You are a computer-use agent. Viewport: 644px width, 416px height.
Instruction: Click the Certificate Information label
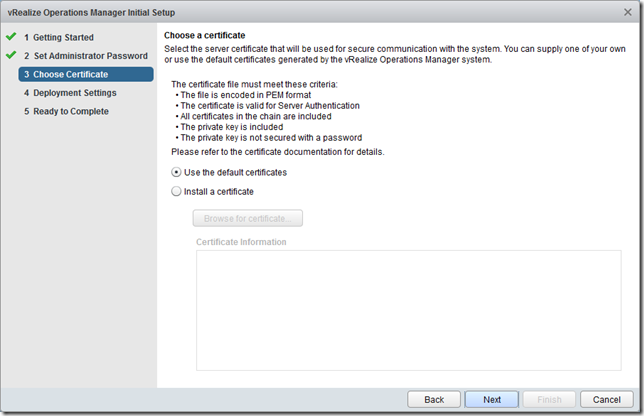click(x=241, y=242)
